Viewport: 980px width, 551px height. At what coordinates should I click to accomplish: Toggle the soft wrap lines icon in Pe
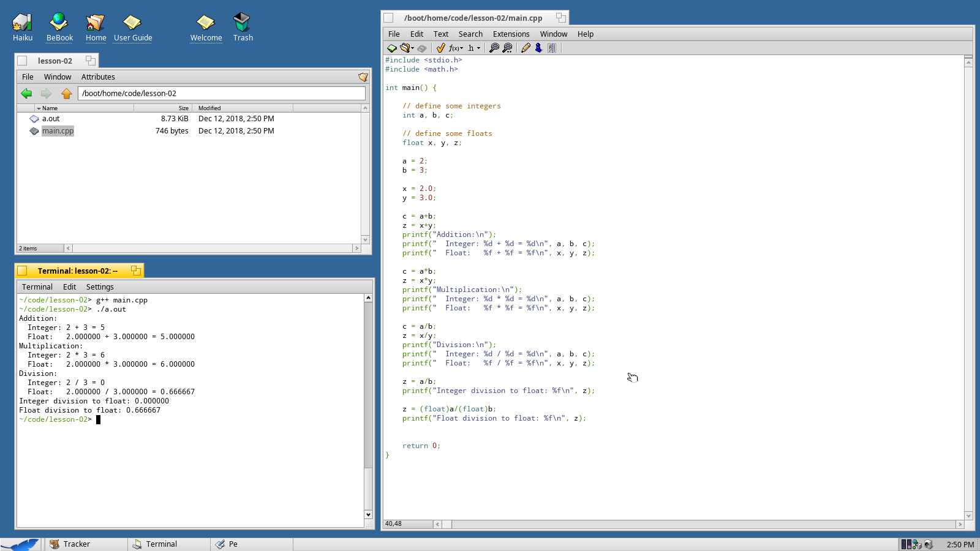tap(552, 48)
